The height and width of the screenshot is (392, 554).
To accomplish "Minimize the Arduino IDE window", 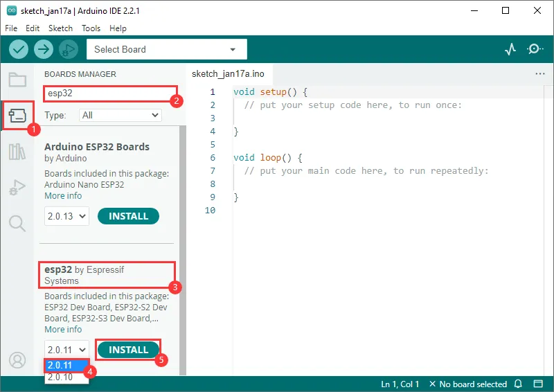I will point(474,10).
